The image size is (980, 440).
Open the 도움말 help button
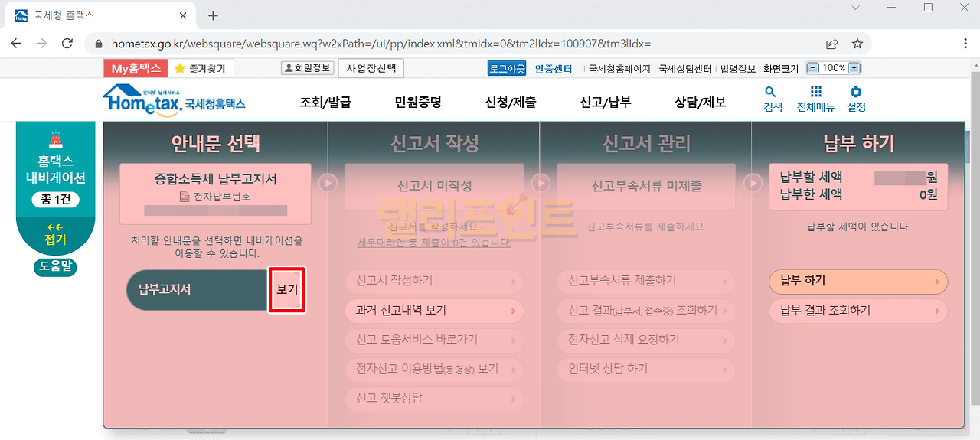(x=55, y=266)
